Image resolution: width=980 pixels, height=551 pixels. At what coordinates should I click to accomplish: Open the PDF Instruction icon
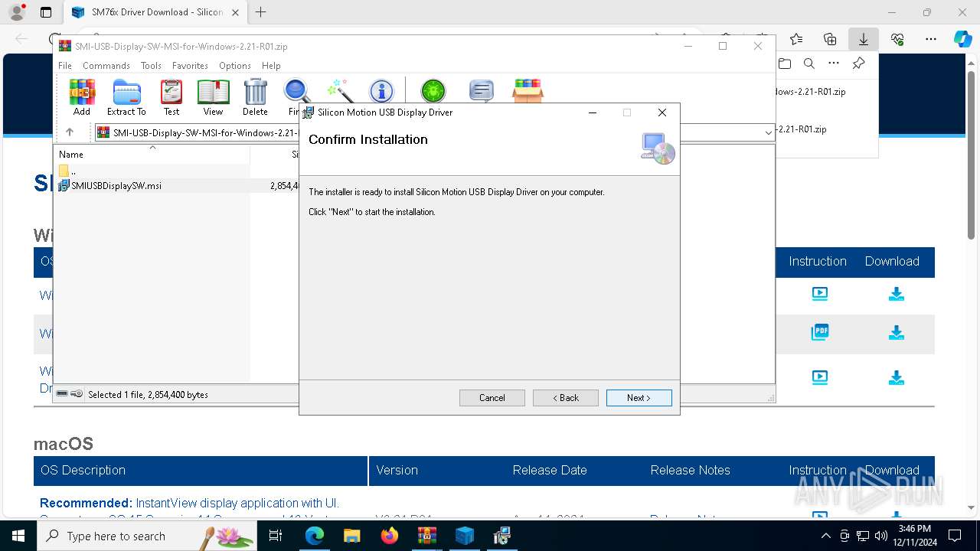pyautogui.click(x=819, y=332)
